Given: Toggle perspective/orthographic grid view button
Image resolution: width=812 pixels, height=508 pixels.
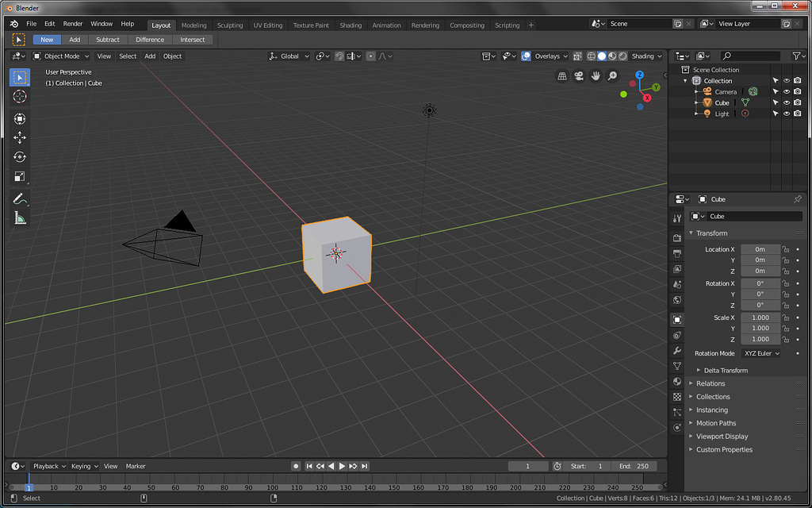Looking at the screenshot, I should 562,76.
